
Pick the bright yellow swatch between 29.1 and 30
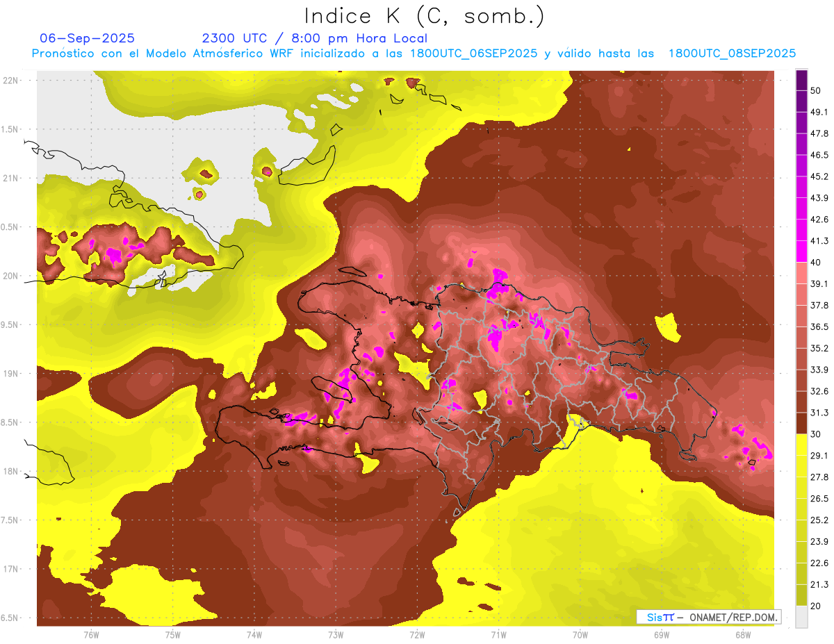tap(801, 445)
